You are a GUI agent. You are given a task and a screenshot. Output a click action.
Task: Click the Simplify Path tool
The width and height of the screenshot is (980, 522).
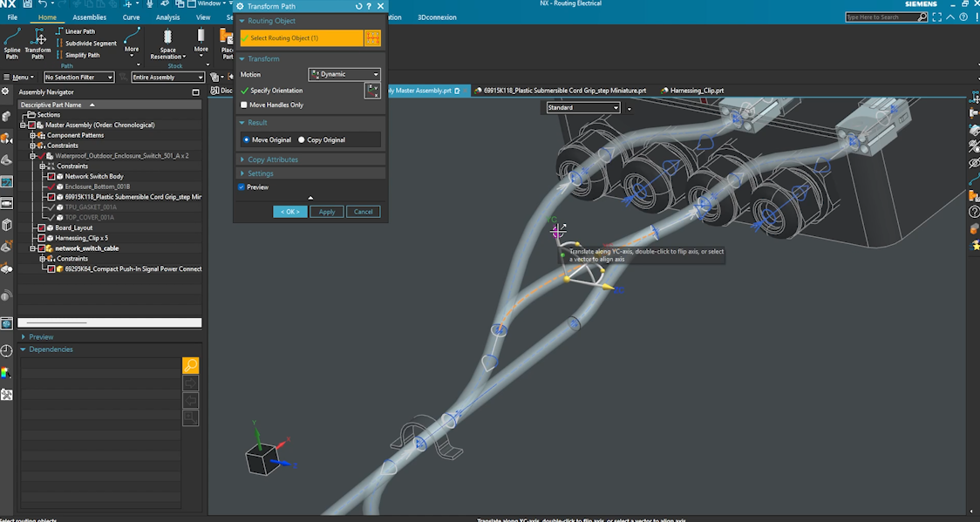click(78, 55)
